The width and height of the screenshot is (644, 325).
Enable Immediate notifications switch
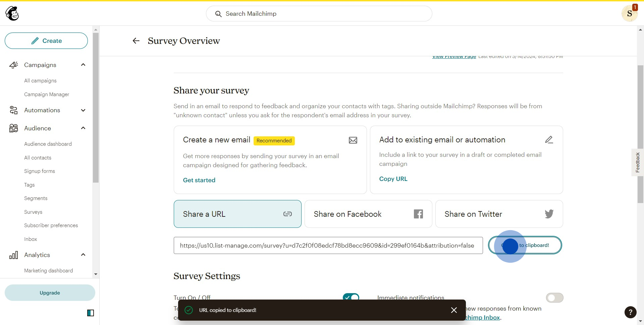pyautogui.click(x=554, y=298)
